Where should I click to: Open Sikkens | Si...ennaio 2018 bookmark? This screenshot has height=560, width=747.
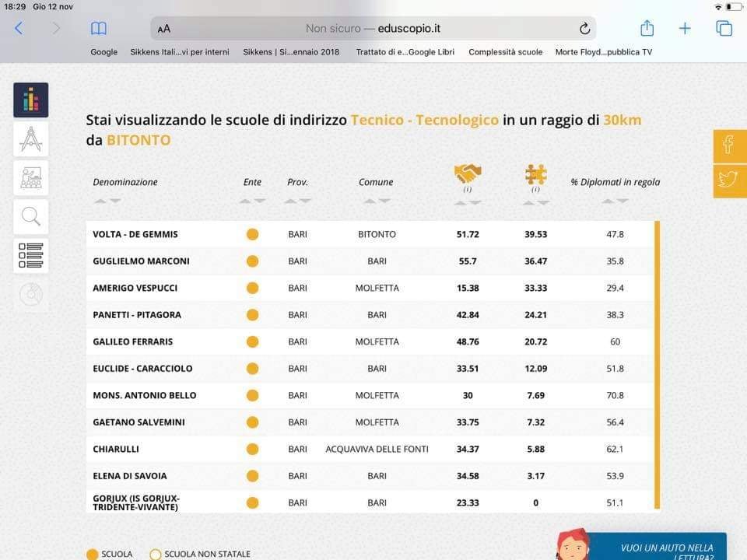(291, 52)
